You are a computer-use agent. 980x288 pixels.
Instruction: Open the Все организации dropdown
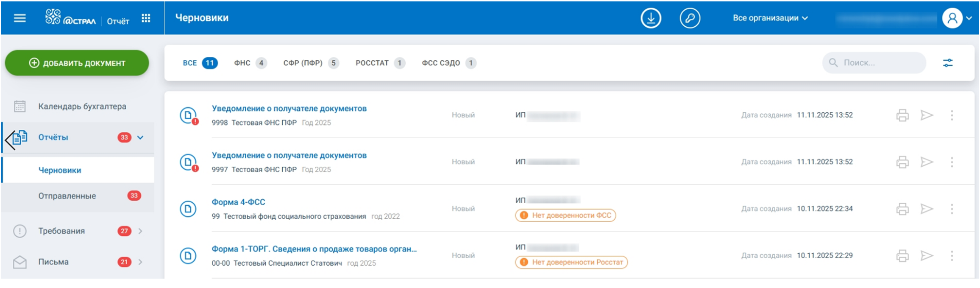click(x=770, y=18)
